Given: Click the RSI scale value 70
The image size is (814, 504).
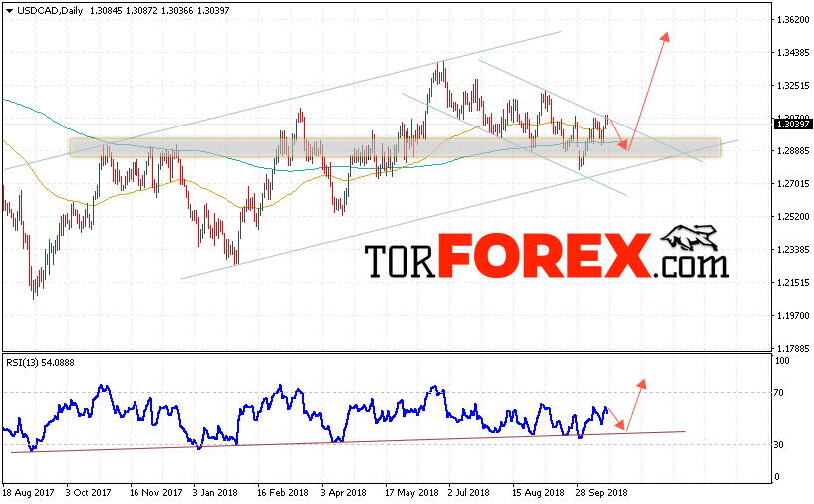Looking at the screenshot, I should pyautogui.click(x=779, y=392).
